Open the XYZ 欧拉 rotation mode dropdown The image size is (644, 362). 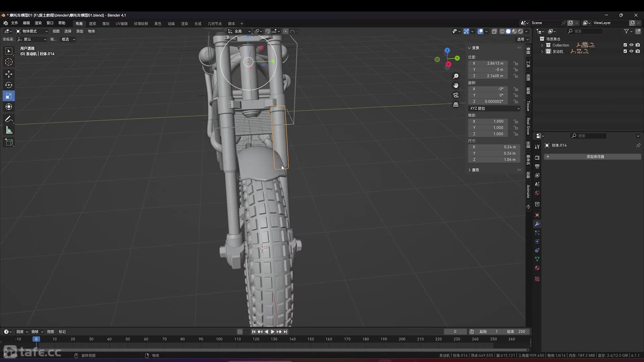click(494, 109)
